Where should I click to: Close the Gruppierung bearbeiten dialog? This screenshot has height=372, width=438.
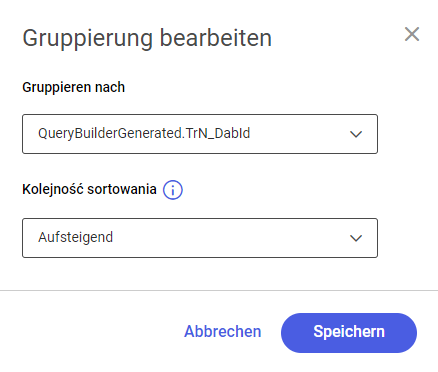412,34
